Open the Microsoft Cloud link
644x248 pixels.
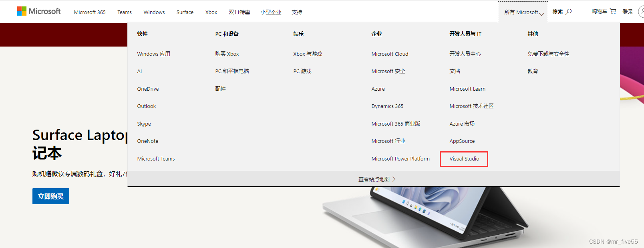390,54
